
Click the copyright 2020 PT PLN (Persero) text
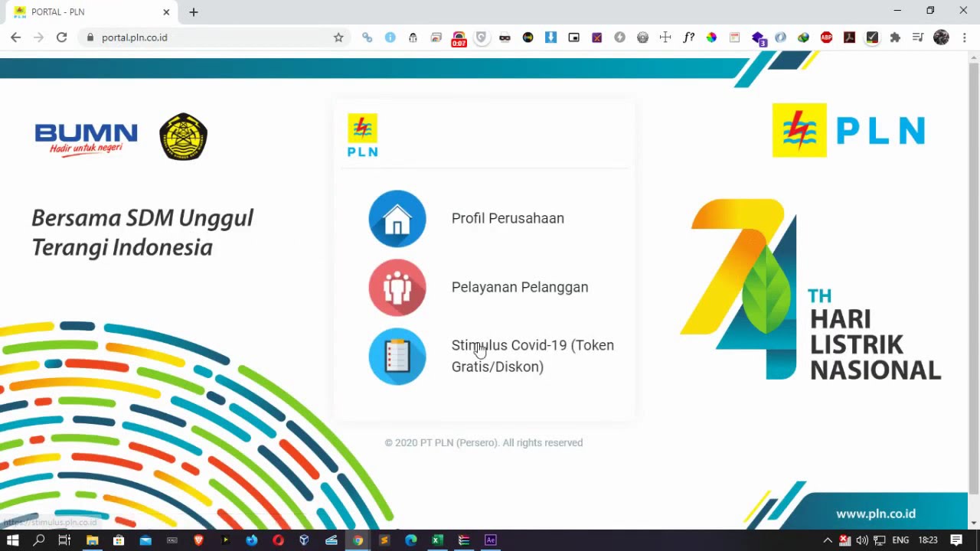(484, 442)
